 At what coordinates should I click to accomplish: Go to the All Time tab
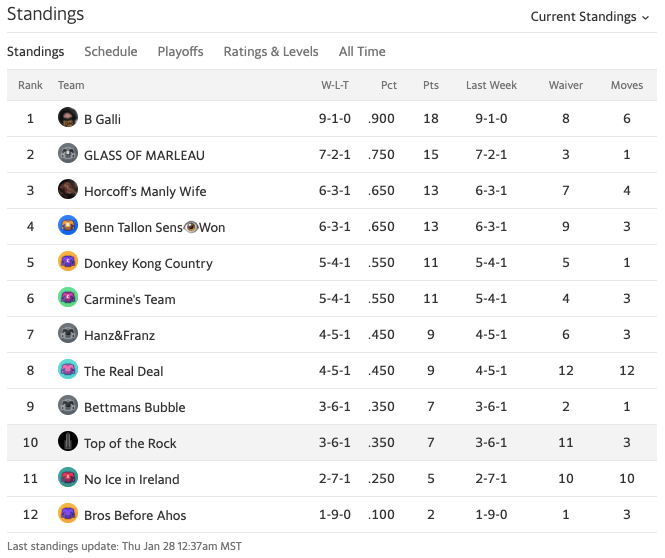tap(362, 52)
